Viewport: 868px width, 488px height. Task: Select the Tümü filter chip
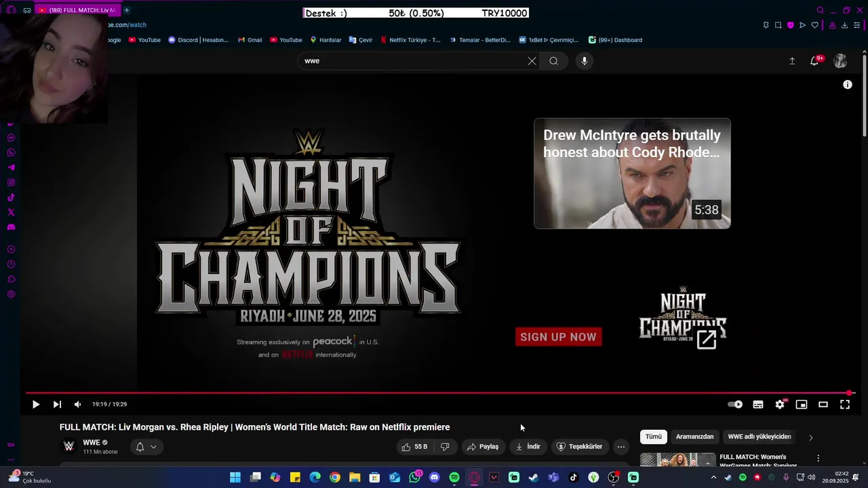tap(654, 437)
